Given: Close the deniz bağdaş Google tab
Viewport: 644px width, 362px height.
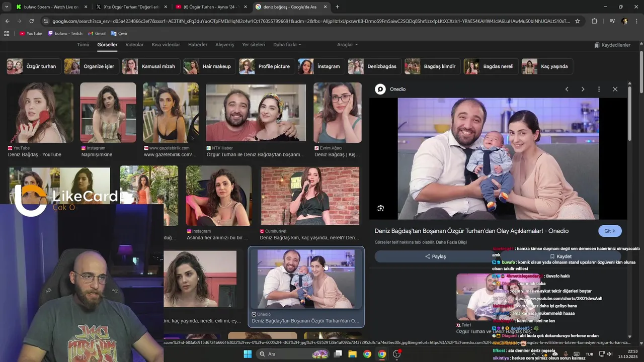Looking at the screenshot, I should click(x=326, y=7).
